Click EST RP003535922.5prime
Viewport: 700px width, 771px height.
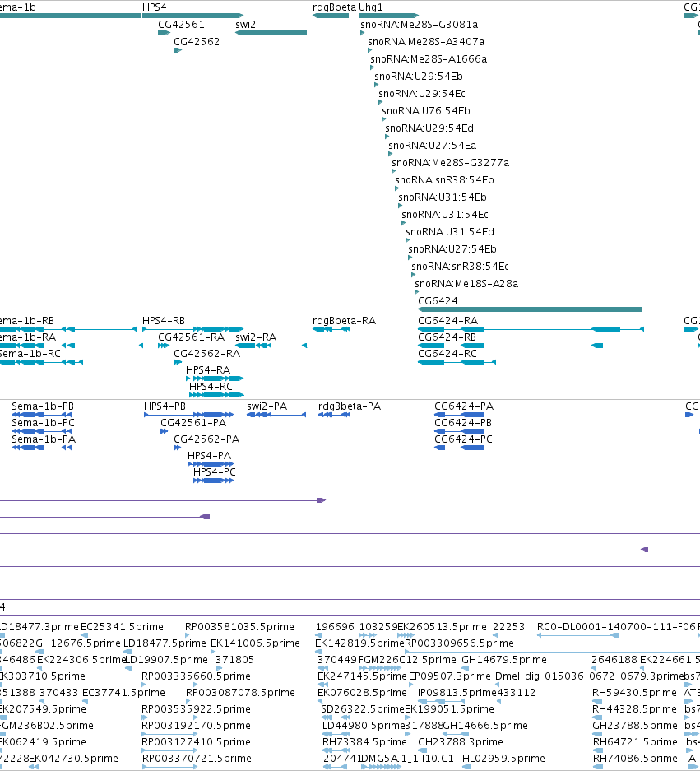[196, 709]
